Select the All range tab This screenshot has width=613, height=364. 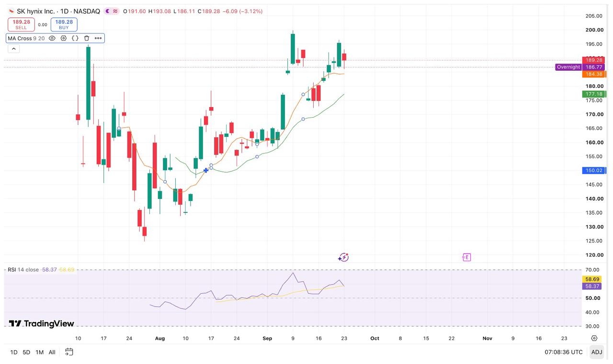click(x=52, y=352)
